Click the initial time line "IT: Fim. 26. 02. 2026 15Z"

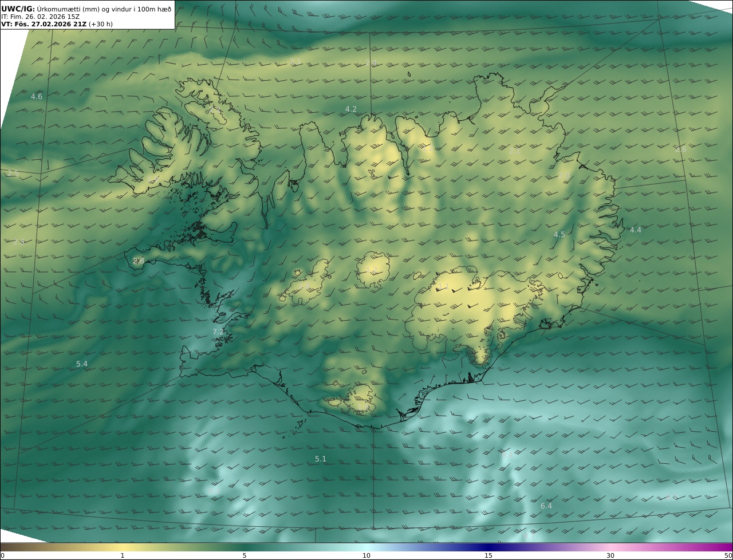[41, 17]
